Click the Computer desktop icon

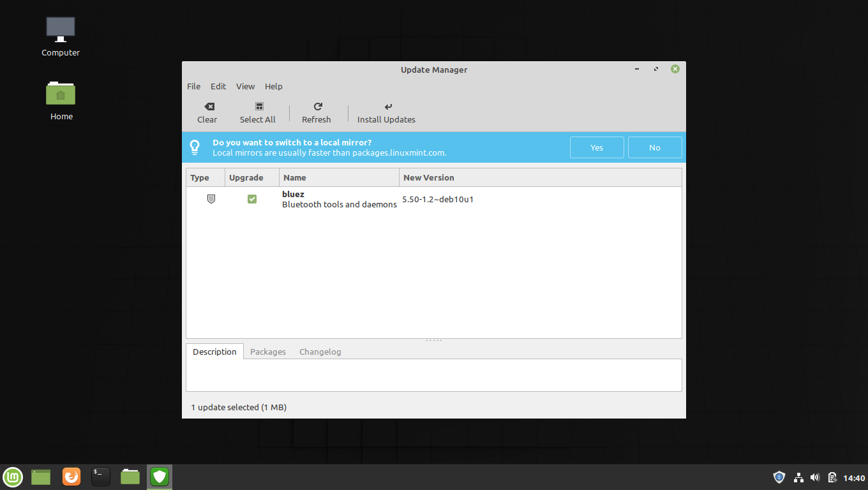(x=61, y=37)
